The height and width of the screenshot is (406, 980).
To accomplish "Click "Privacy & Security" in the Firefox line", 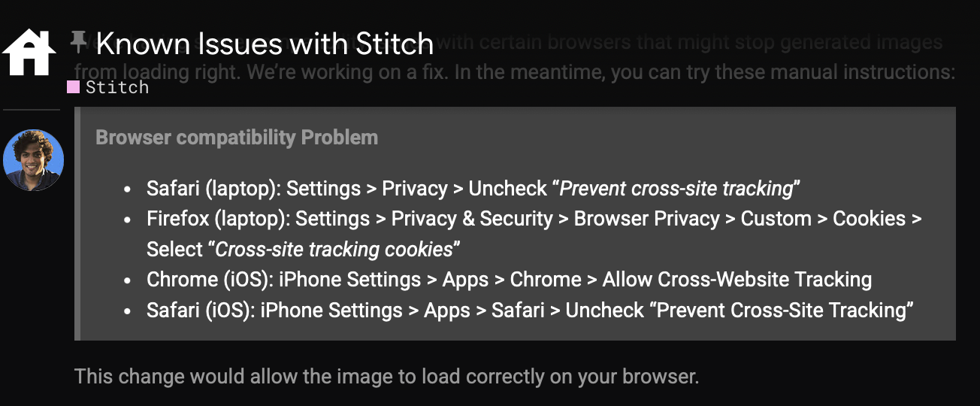I will pyautogui.click(x=472, y=219).
